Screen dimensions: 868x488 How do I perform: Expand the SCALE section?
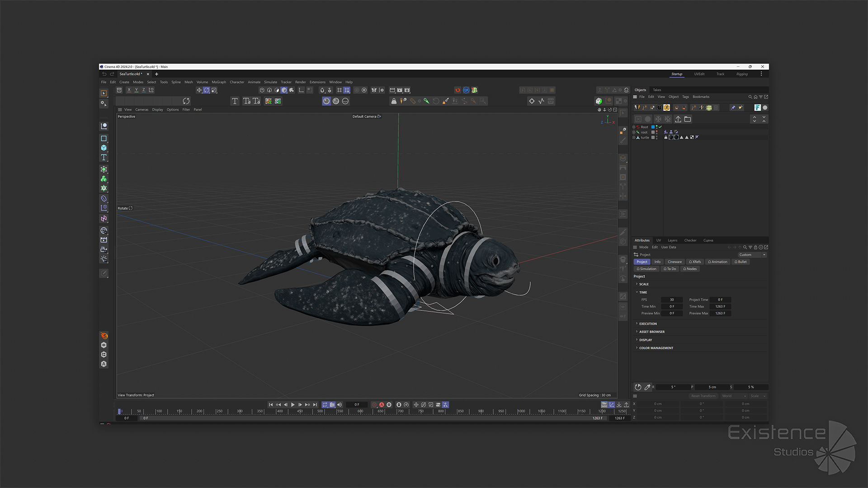[x=644, y=284]
